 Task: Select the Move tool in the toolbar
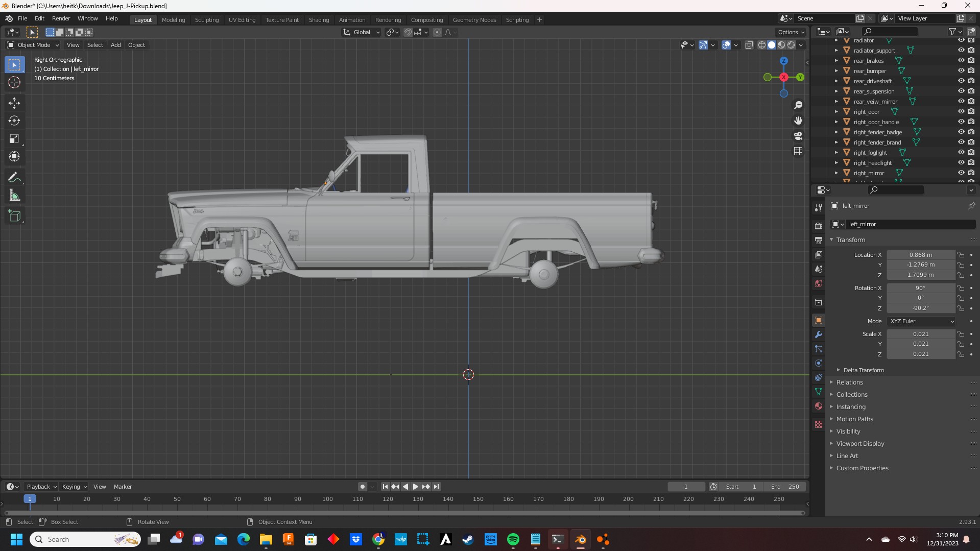coord(14,103)
